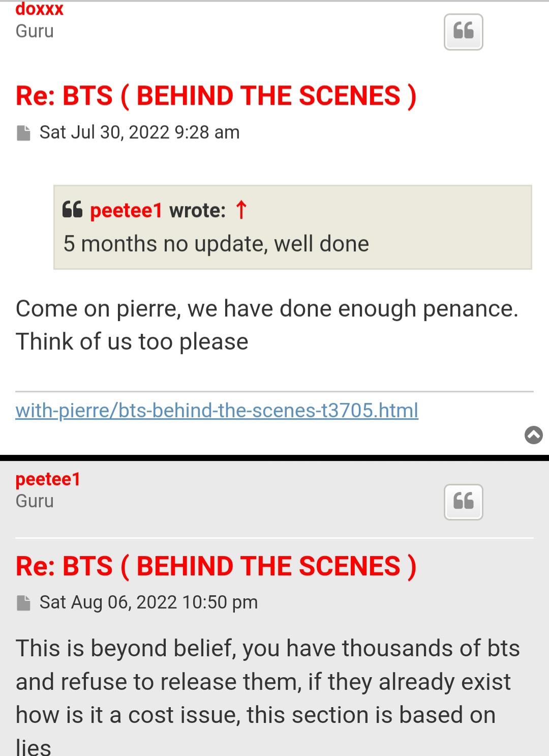The width and height of the screenshot is (549, 756).
Task: Open the doxxx user profile
Action: coord(40,9)
